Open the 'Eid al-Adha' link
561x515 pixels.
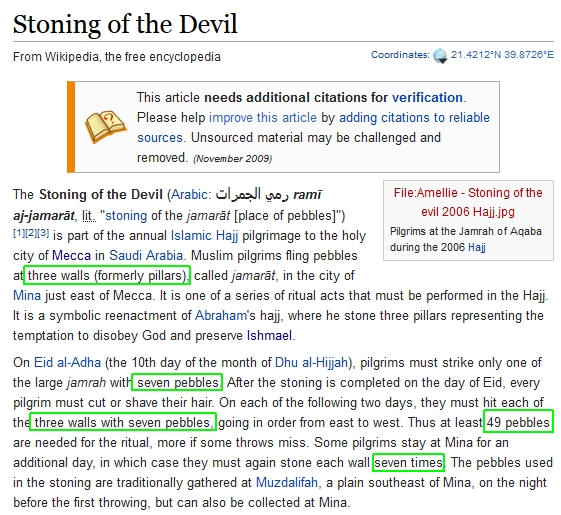tap(67, 363)
